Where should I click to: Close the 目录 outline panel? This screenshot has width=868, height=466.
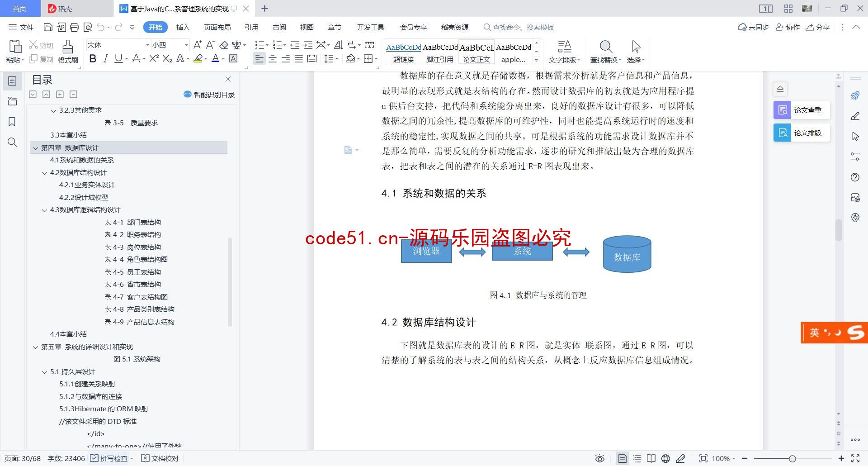228,79
